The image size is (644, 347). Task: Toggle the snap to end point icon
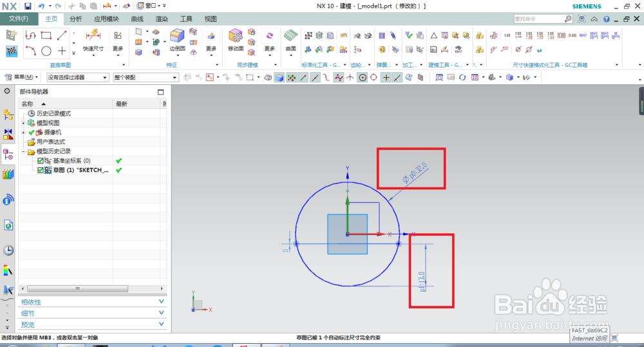pyautogui.click(x=303, y=77)
